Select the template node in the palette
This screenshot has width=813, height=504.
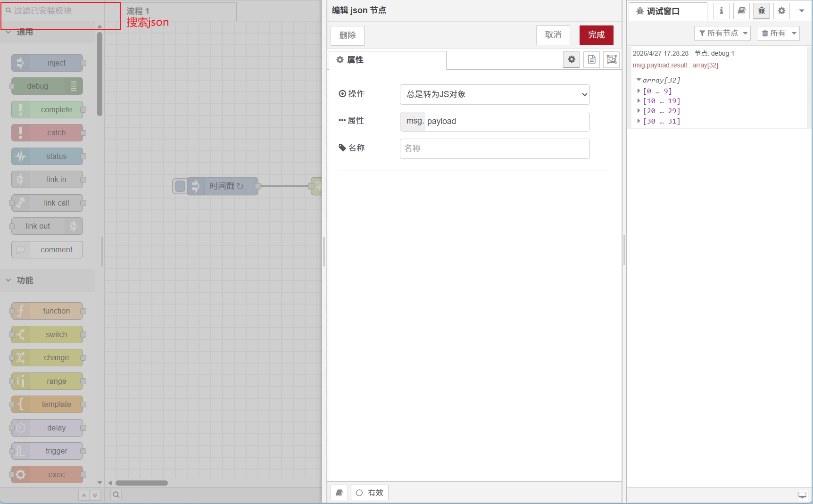pos(47,405)
